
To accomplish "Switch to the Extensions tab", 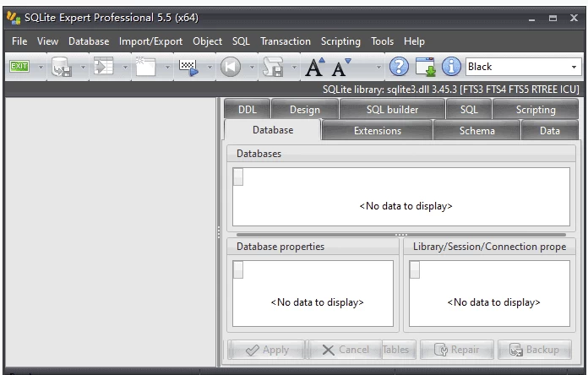I will click(x=377, y=131).
